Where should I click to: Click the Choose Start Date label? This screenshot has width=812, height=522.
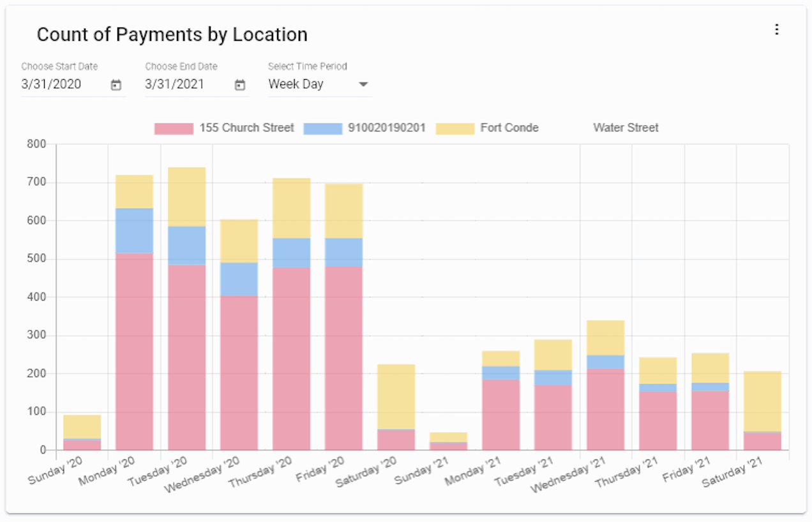point(59,66)
